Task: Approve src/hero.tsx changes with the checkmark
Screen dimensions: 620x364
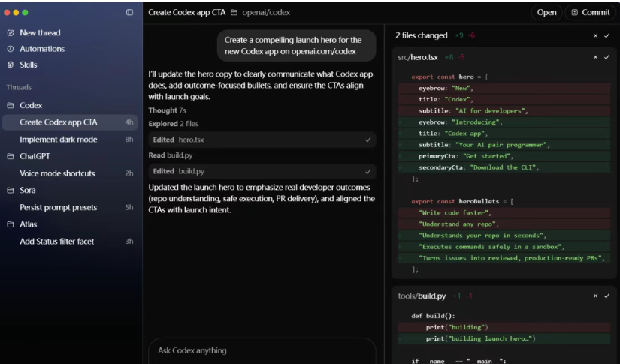Action: point(606,57)
